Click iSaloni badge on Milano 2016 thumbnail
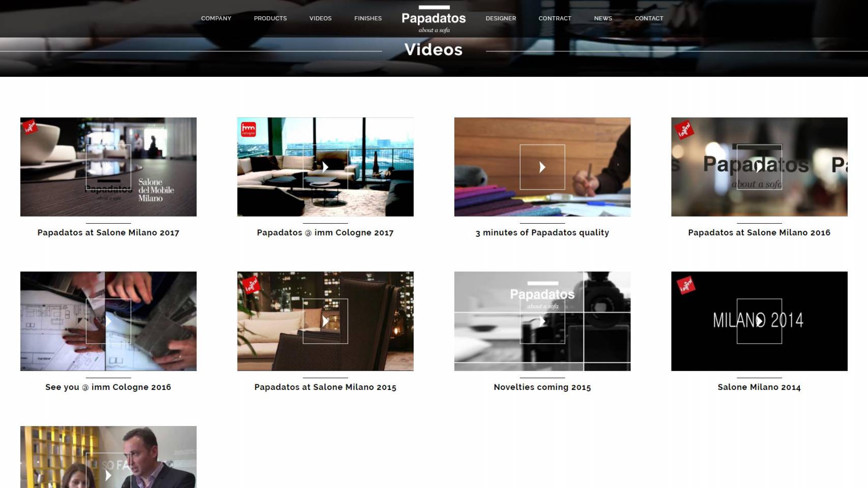Screen dimensions: 868x488 [684, 130]
